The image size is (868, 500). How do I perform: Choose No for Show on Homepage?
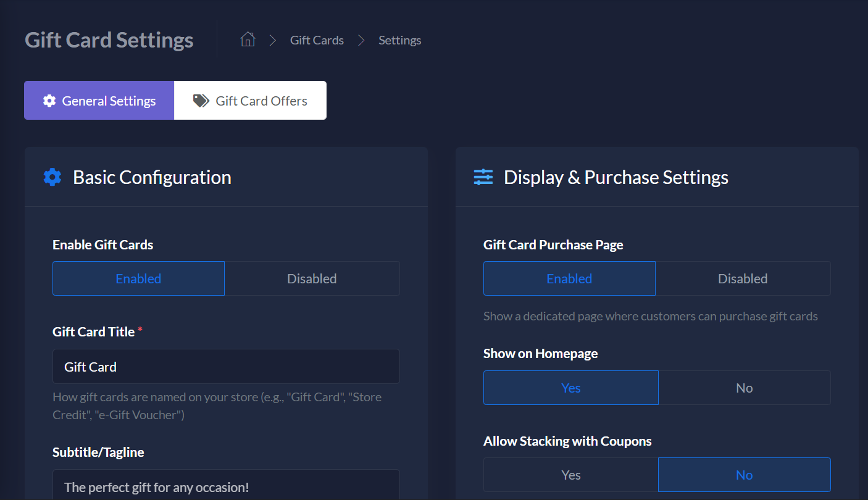[x=744, y=388]
